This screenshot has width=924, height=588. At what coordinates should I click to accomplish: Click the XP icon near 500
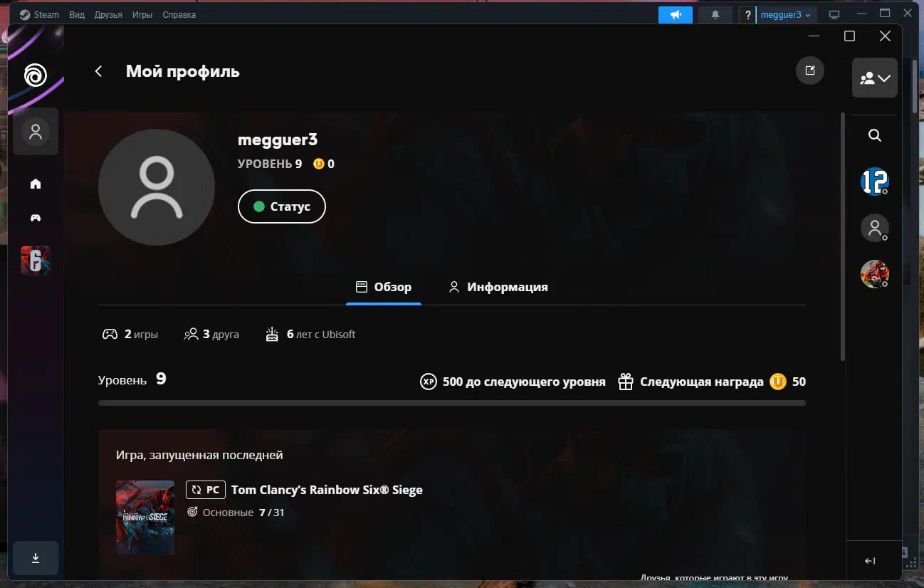coord(429,382)
